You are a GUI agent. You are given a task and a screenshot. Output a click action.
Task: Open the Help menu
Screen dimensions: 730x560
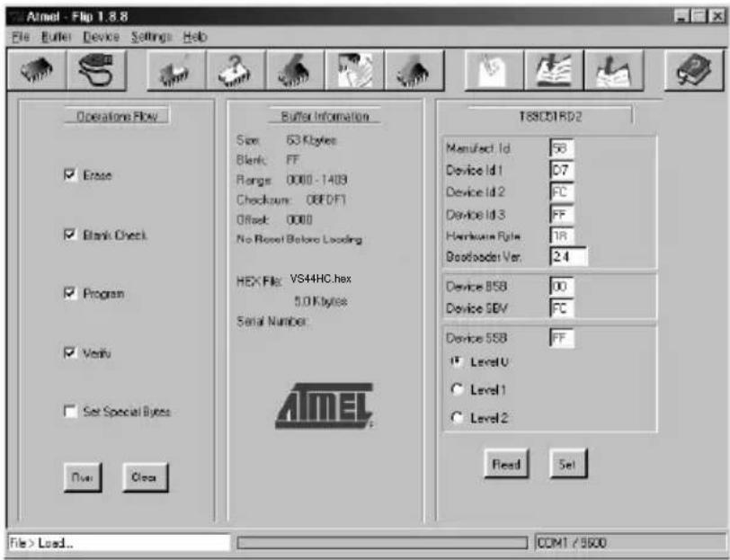tap(194, 37)
